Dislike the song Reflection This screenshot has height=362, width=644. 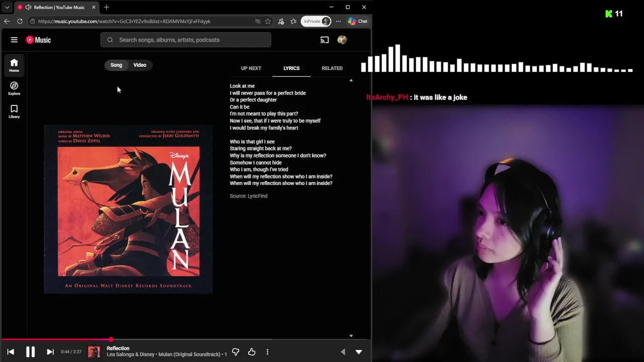pos(235,352)
